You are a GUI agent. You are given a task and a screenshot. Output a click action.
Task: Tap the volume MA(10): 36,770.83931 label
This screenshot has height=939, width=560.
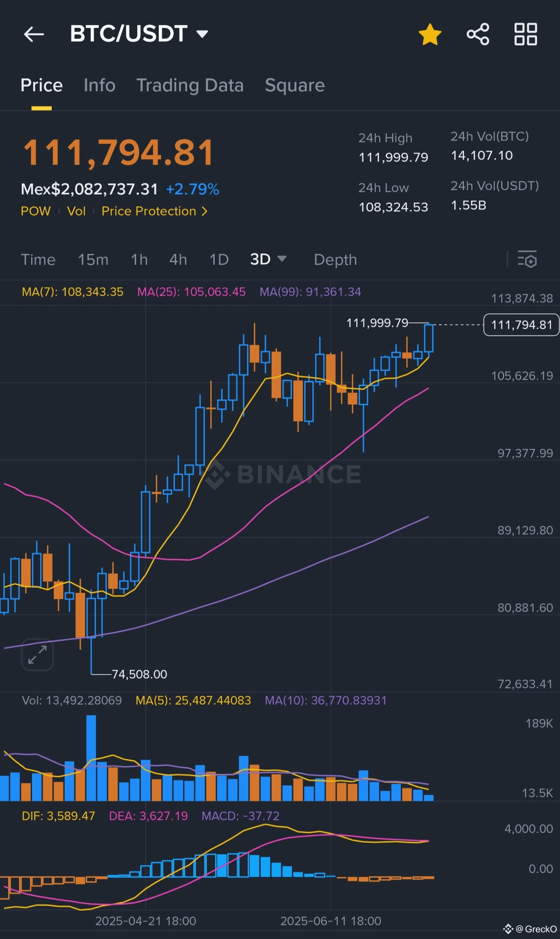[x=326, y=700]
